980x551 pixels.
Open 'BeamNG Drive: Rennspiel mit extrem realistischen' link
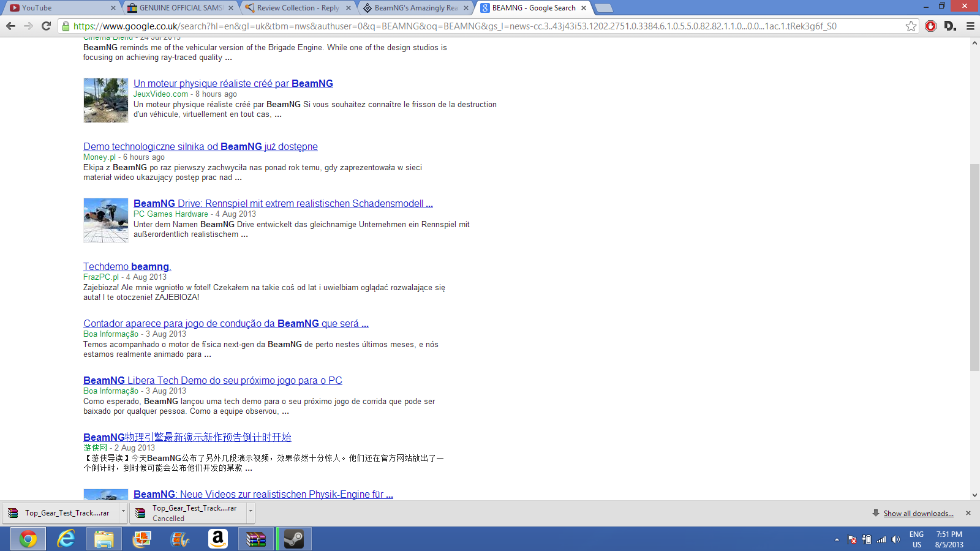[283, 203]
